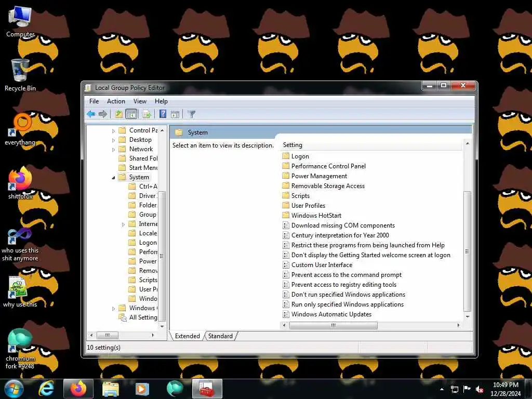This screenshot has height=399, width=532.
Task: Switch to the Extended tab
Action: click(187, 336)
